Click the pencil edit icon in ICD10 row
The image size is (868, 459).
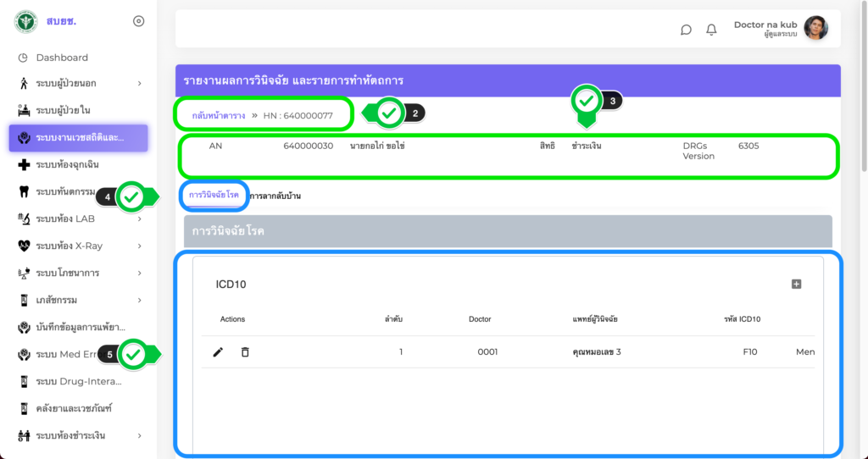(x=218, y=352)
